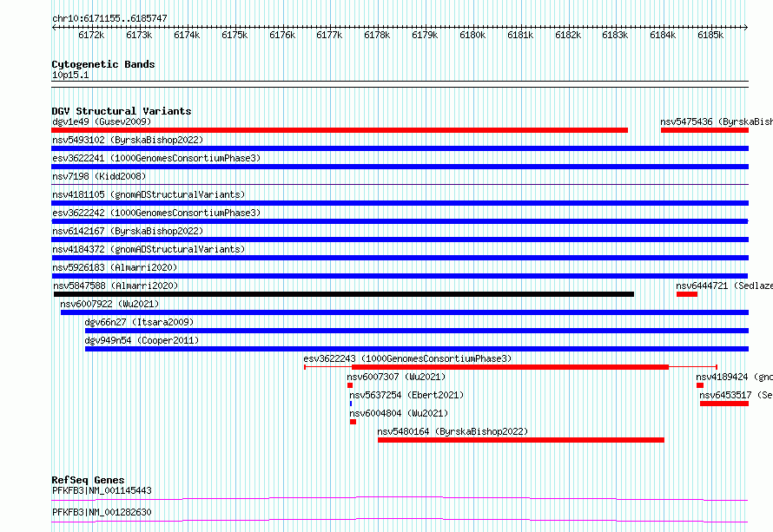Click the 6175k ruler position
Viewport: 773px width, 532px height.
click(x=235, y=35)
